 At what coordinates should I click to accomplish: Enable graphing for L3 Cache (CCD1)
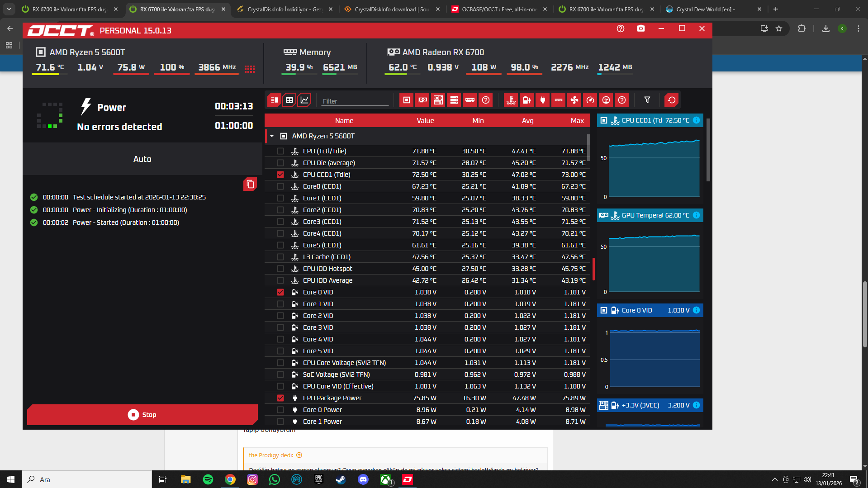(x=280, y=257)
